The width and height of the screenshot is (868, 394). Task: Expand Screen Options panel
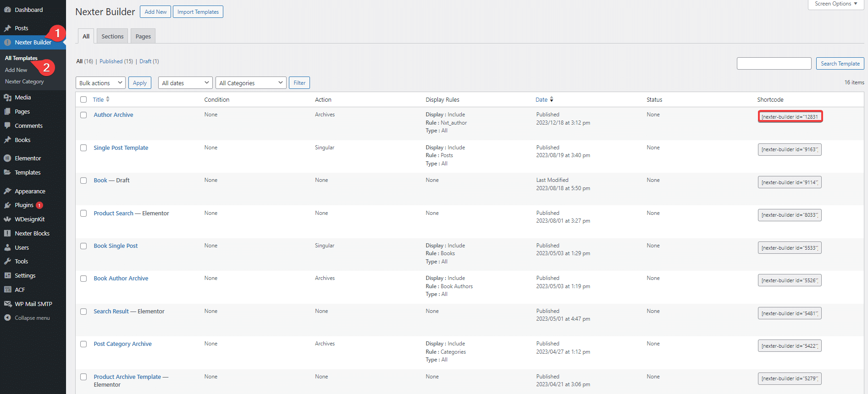pyautogui.click(x=835, y=4)
